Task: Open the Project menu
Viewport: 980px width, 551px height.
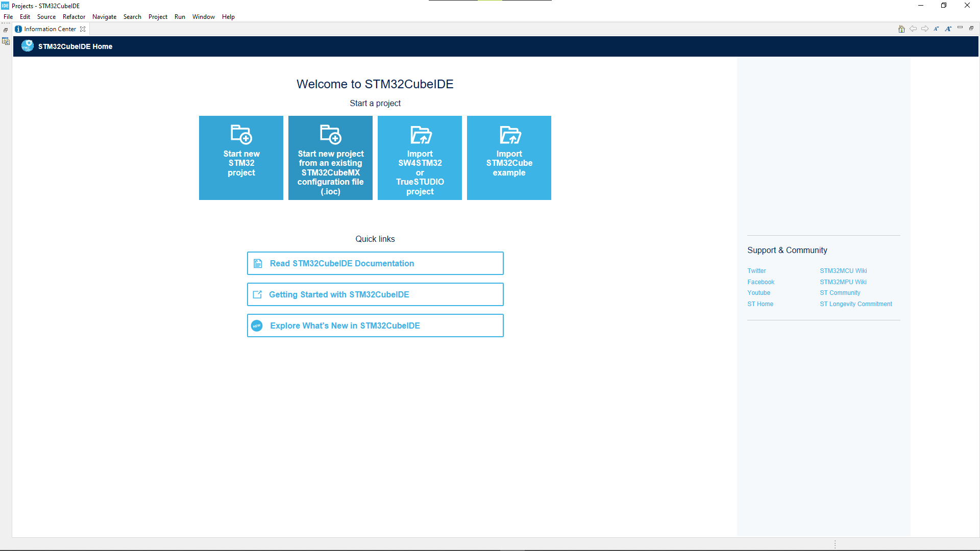Action: [158, 17]
